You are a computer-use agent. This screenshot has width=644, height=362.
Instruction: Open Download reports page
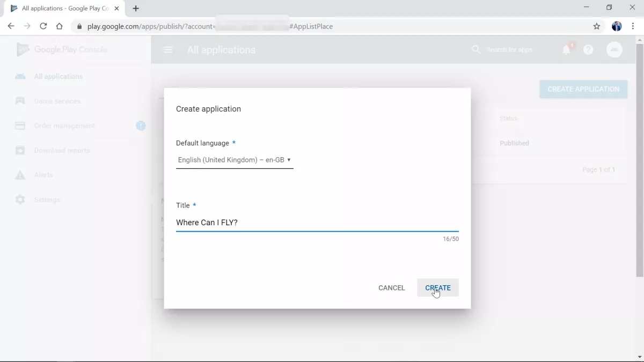[x=62, y=151]
